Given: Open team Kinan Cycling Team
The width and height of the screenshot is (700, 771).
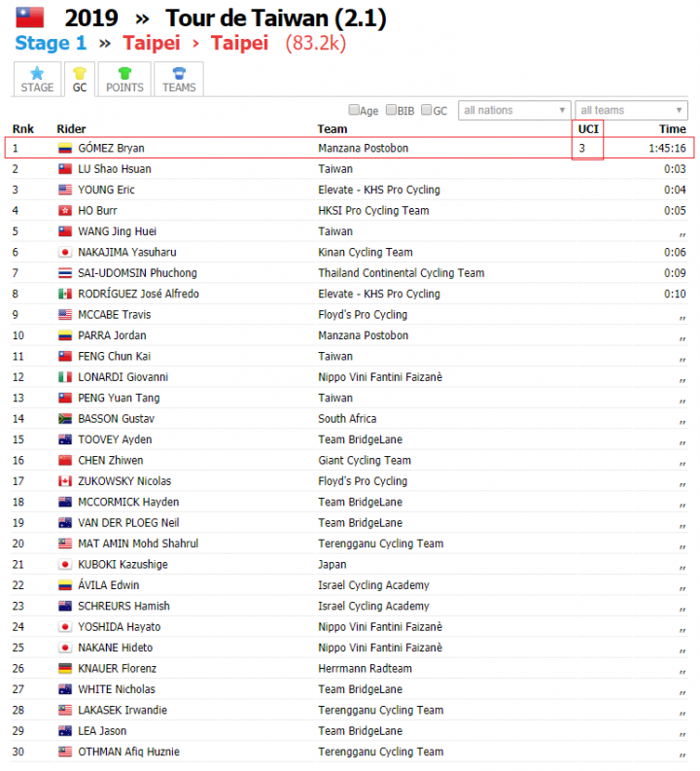Looking at the screenshot, I should coord(366,252).
